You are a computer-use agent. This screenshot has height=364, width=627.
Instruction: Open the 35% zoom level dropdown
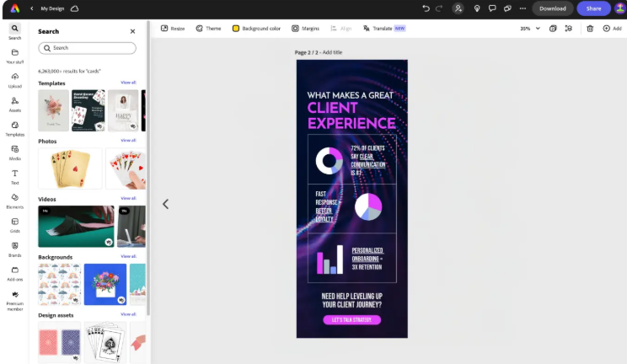tap(528, 29)
